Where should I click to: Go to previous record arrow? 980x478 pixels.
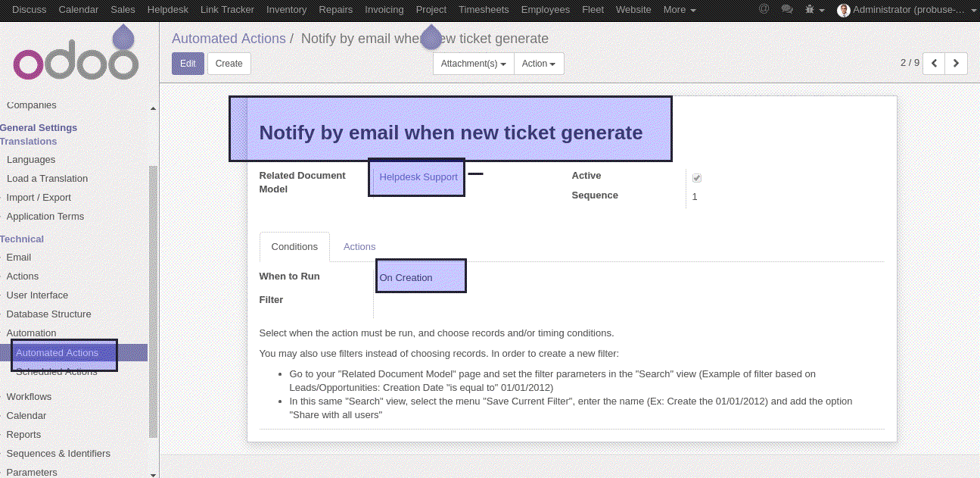[935, 64]
